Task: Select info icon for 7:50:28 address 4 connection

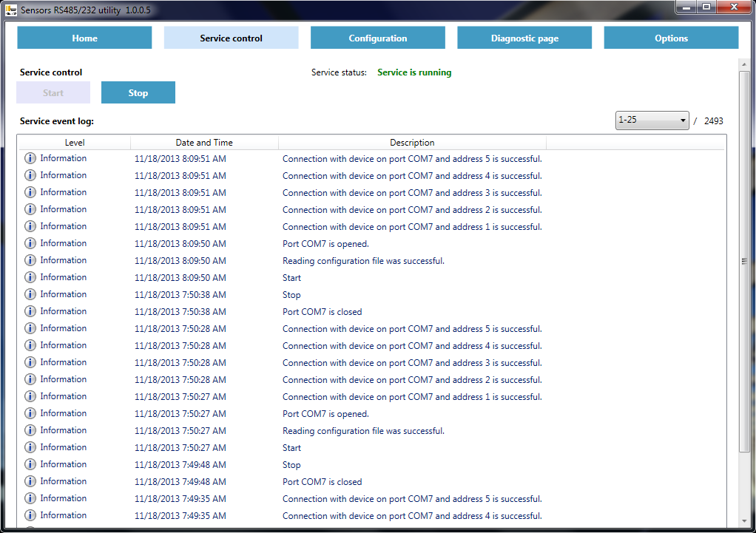Action: click(30, 345)
